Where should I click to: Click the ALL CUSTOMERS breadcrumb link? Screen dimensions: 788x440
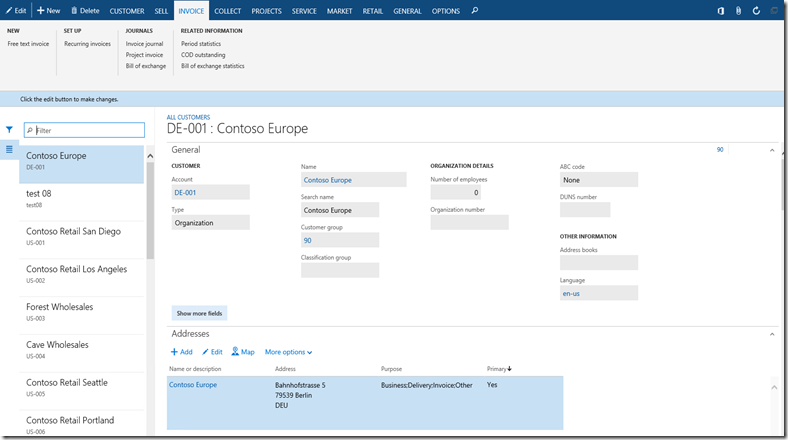coord(188,117)
